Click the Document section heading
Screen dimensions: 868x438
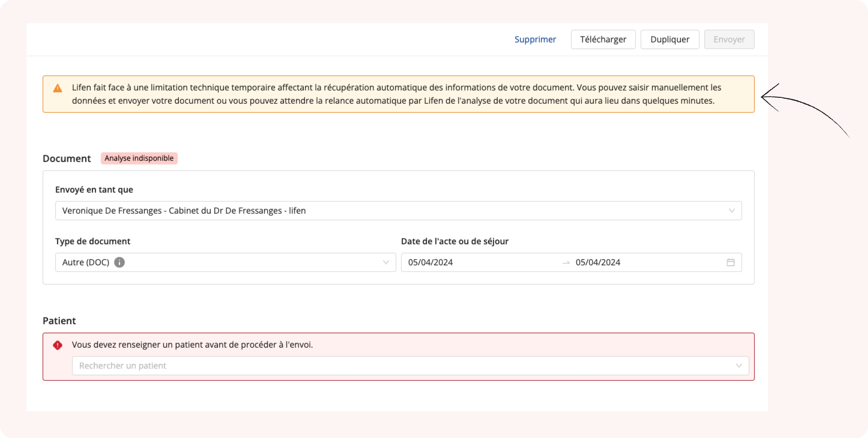coord(67,158)
